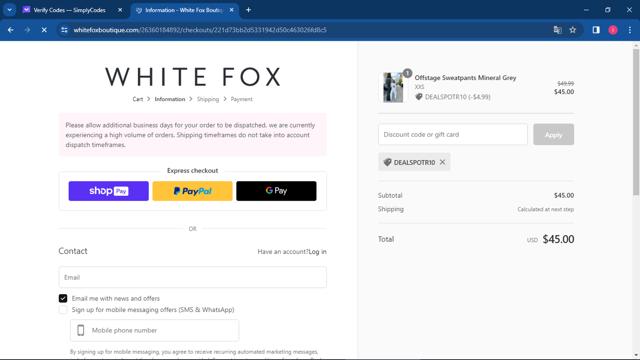This screenshot has height=360, width=640.
Task: Pay with Google Pay express checkout
Action: point(276,191)
